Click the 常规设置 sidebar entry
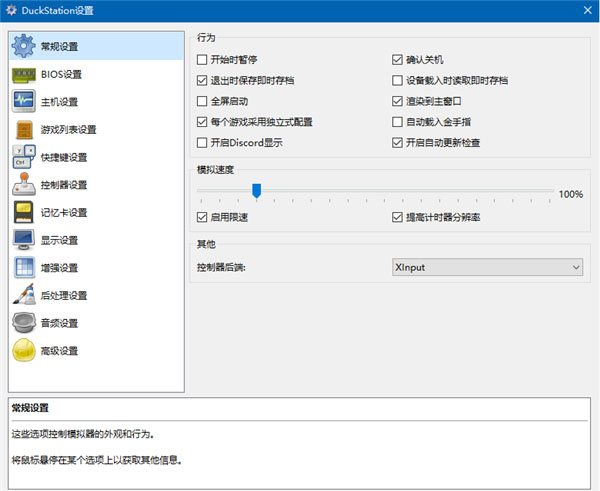 (59, 46)
